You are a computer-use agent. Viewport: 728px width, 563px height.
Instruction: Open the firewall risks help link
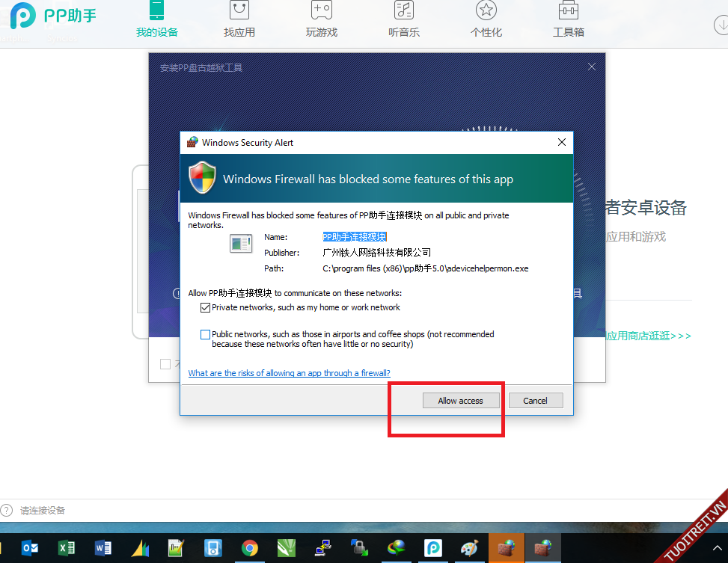[x=289, y=373]
